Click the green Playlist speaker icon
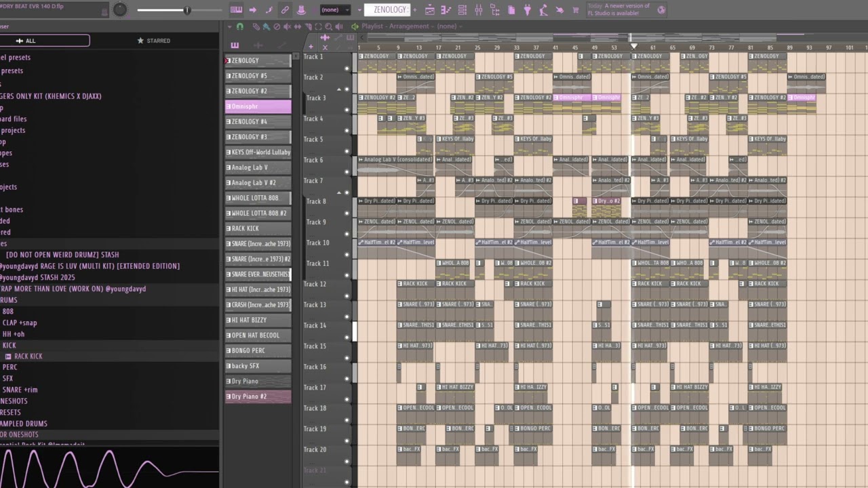The height and width of the screenshot is (488, 868). point(355,26)
